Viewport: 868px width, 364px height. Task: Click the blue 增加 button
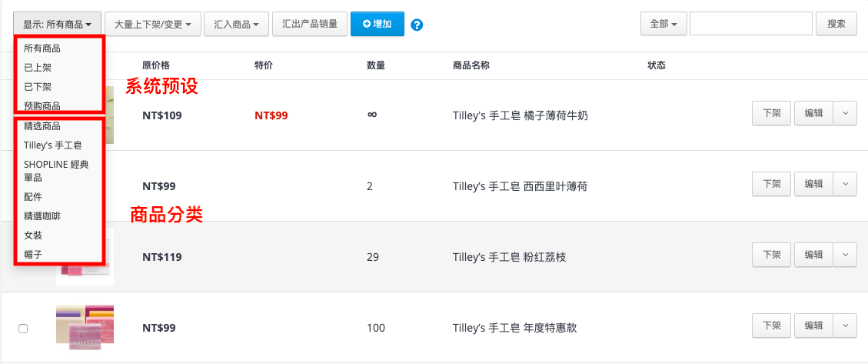(377, 25)
